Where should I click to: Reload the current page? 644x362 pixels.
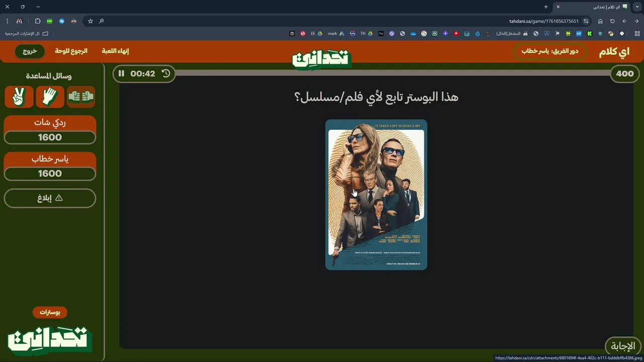pyautogui.click(x=612, y=21)
